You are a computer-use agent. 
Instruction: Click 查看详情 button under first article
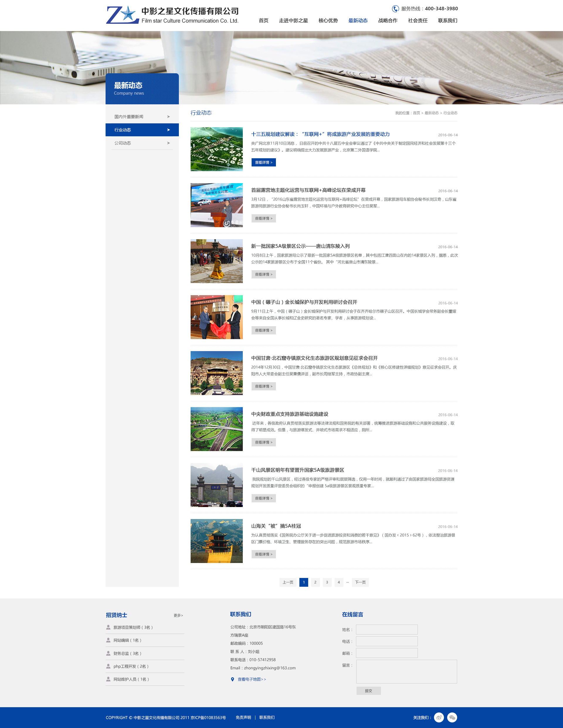[x=264, y=162]
